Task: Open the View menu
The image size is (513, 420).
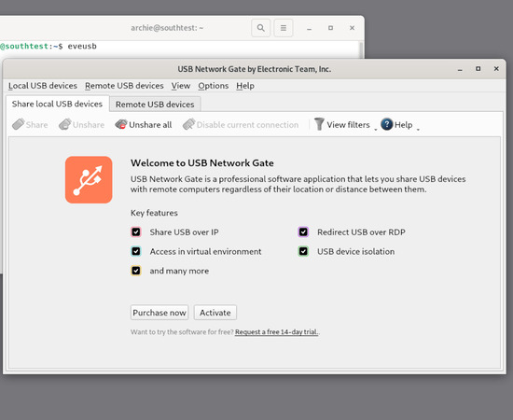Action: [181, 86]
